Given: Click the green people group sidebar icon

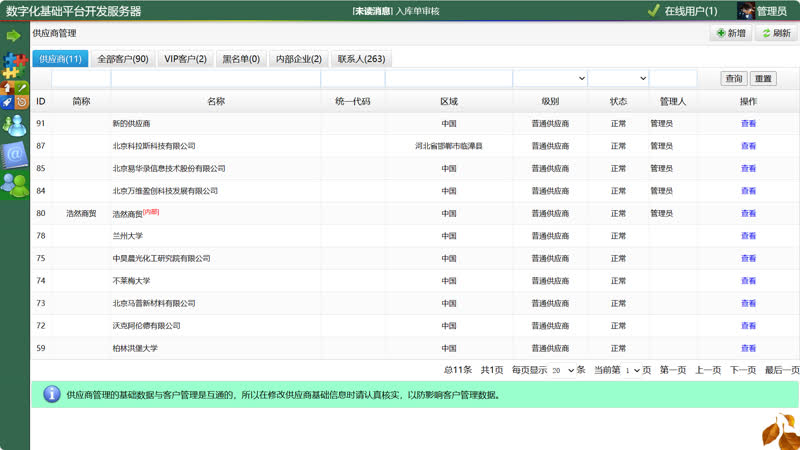Looking at the screenshot, I should click(14, 184).
